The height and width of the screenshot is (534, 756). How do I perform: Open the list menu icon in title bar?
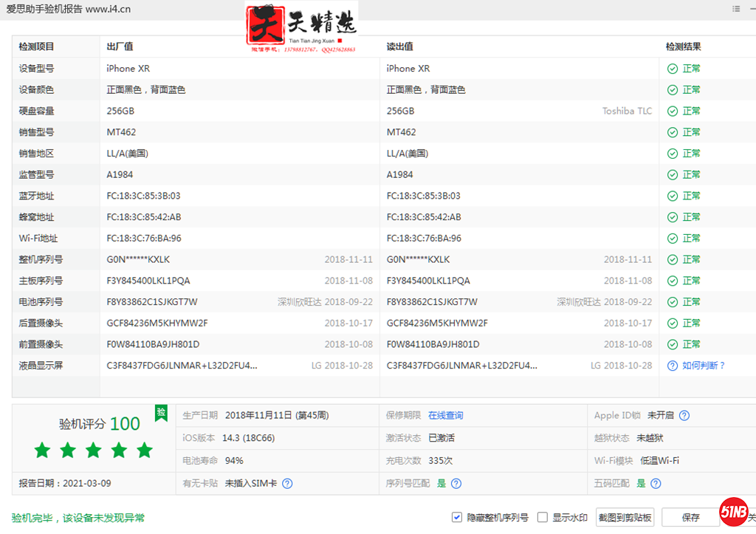pyautogui.click(x=736, y=9)
